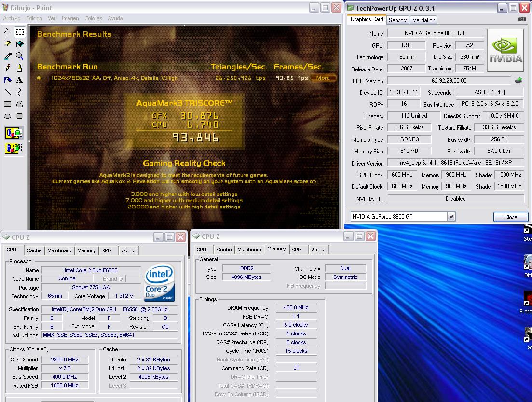This screenshot has height=402, width=532.
Task: Open the Memory tab in left CPU-Z window
Action: 86,250
